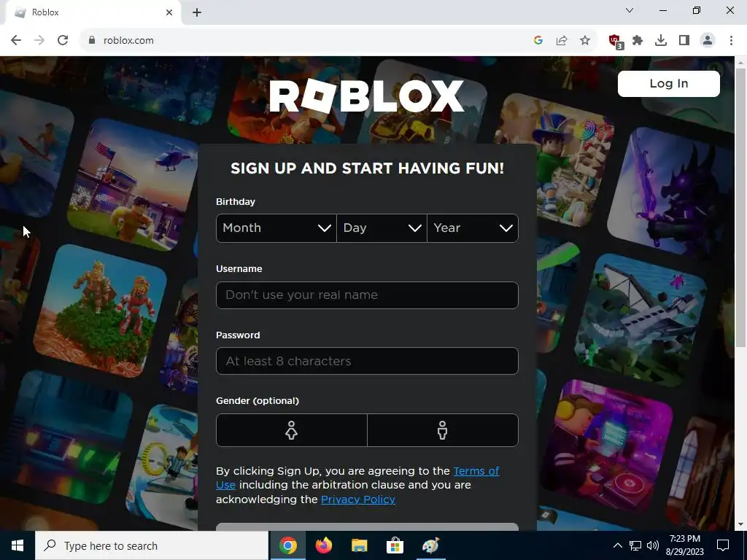This screenshot has height=560, width=747.
Task: Select the Roblox browser tab
Action: coord(93,12)
